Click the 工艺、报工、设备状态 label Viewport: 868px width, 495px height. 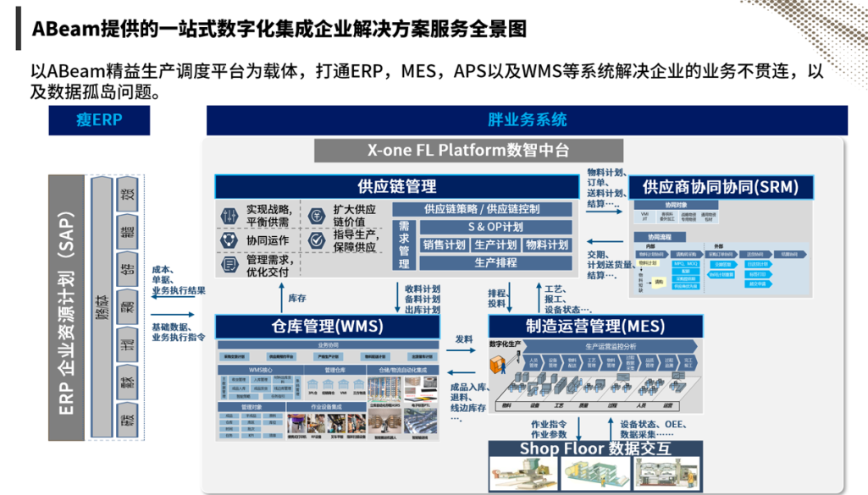tap(568, 300)
